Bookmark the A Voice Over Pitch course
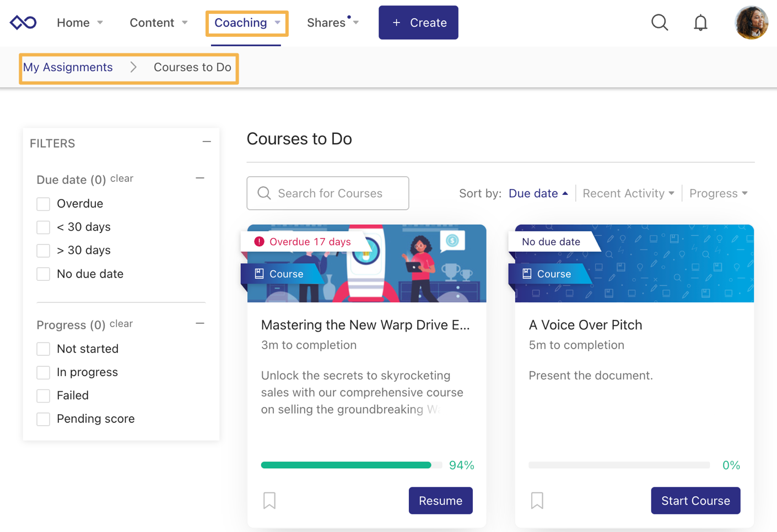This screenshot has height=532, width=777. tap(537, 500)
